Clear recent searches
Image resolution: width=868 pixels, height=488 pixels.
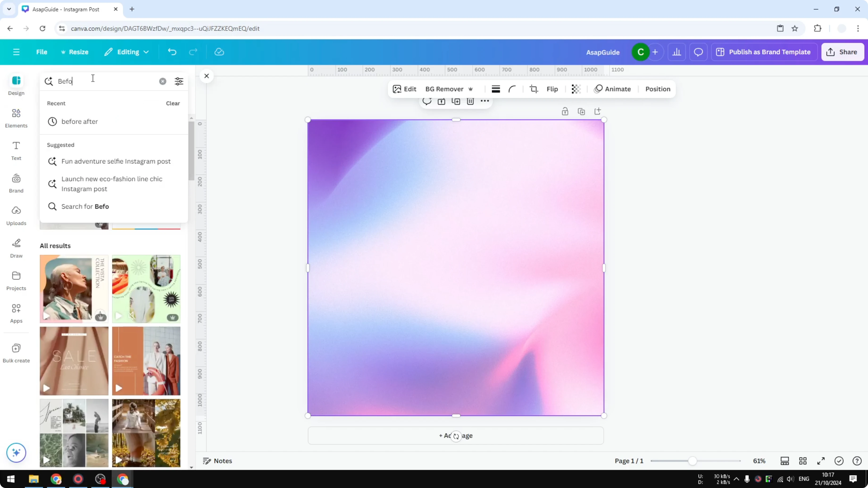tap(173, 103)
